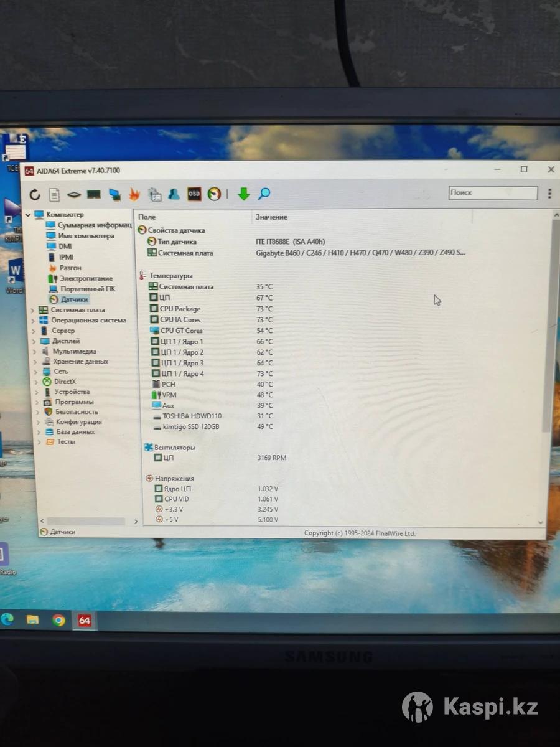The height and width of the screenshot is (747, 560).
Task: Open the OSD panel icon
Action: tap(194, 194)
